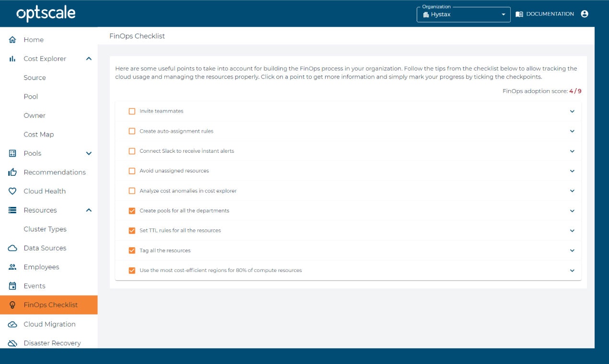Untick the Set TTL rules checkbox
The width and height of the screenshot is (609, 364).
(x=132, y=230)
